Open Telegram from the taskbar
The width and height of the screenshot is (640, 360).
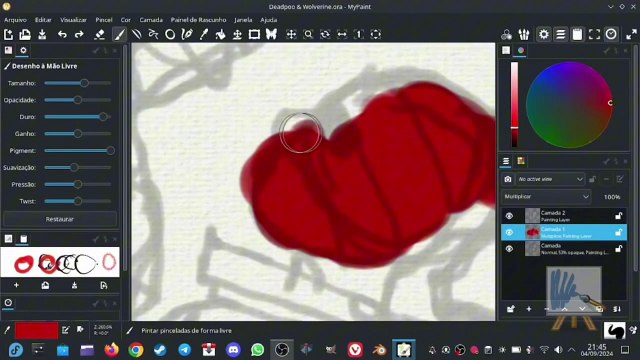pyautogui.click(x=184, y=350)
